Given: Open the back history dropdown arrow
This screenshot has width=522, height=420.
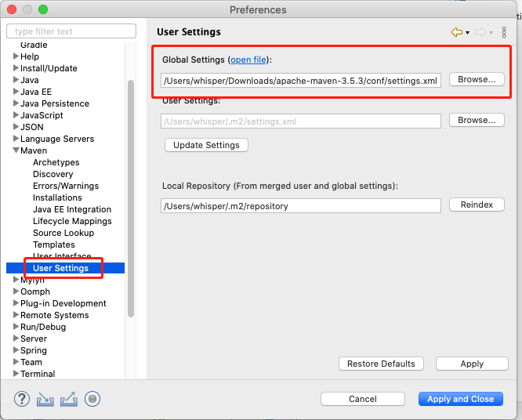Looking at the screenshot, I should 467,33.
